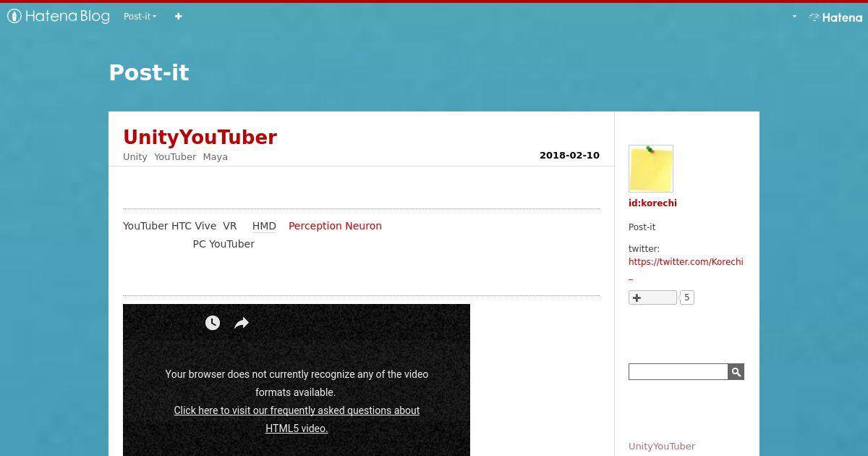Click the Share arrow icon on video
Screen dimensions: 868x456
[x=242, y=323]
